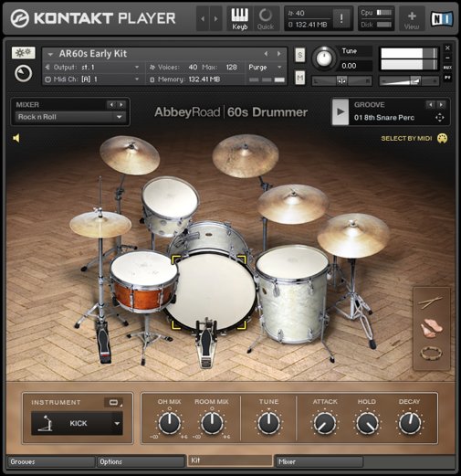Toggle the instrument Solo S button

tap(300, 55)
